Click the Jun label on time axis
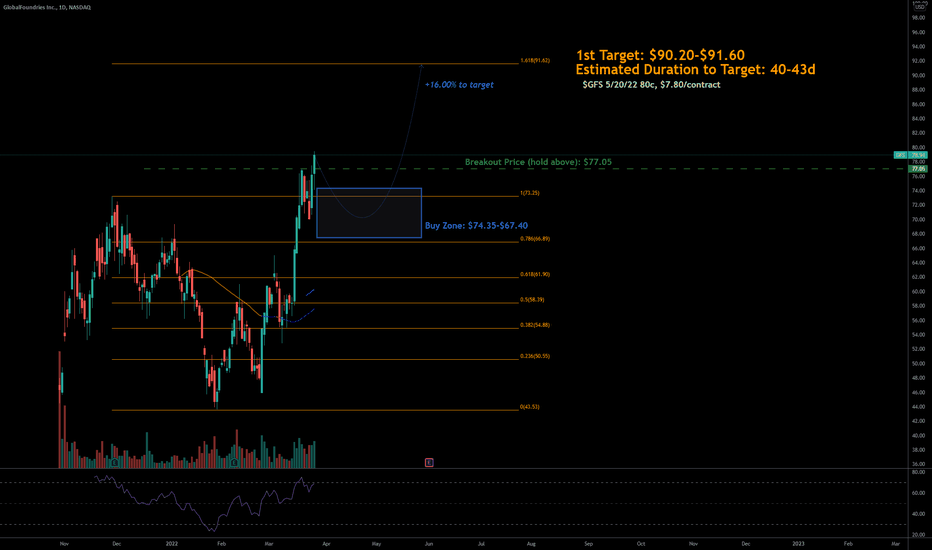 [429, 543]
